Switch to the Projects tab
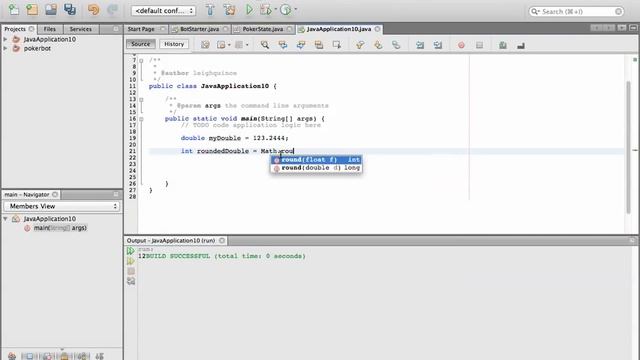The height and width of the screenshot is (360, 640). point(15,29)
